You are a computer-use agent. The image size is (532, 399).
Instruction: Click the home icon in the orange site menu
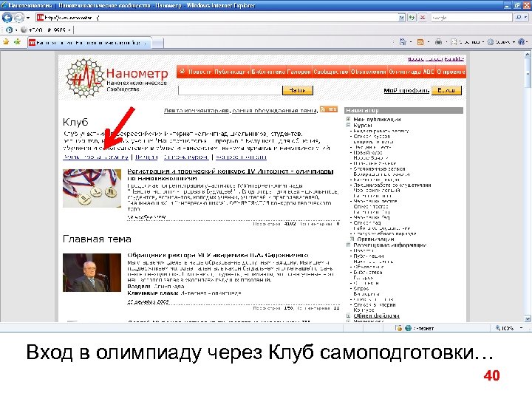click(x=182, y=72)
